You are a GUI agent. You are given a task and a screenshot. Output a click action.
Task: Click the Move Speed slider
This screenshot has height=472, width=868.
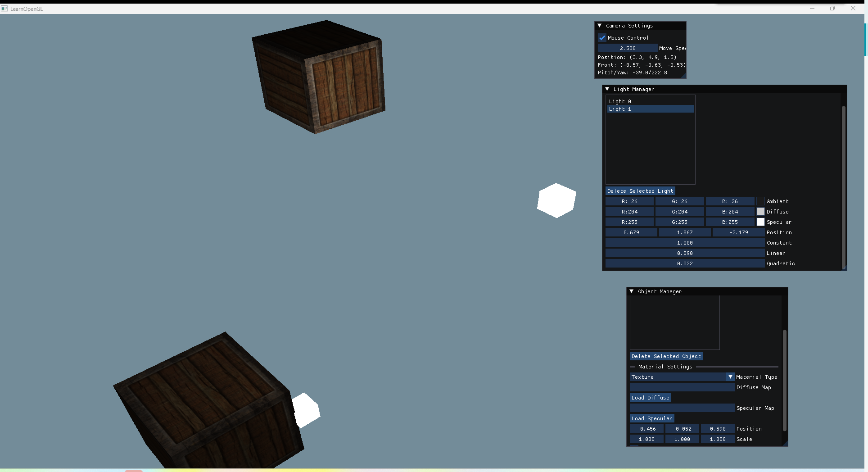[x=628, y=48]
